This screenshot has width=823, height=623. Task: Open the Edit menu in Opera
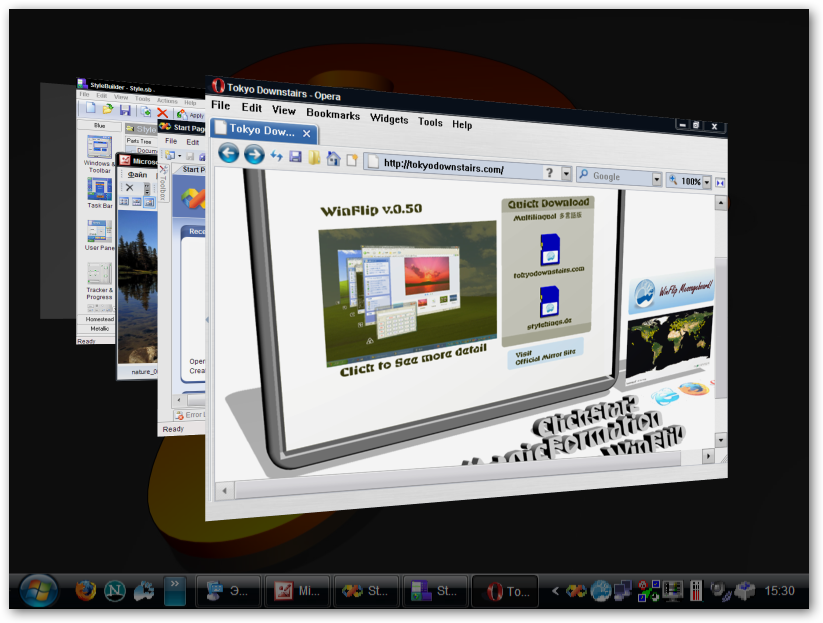click(251, 108)
